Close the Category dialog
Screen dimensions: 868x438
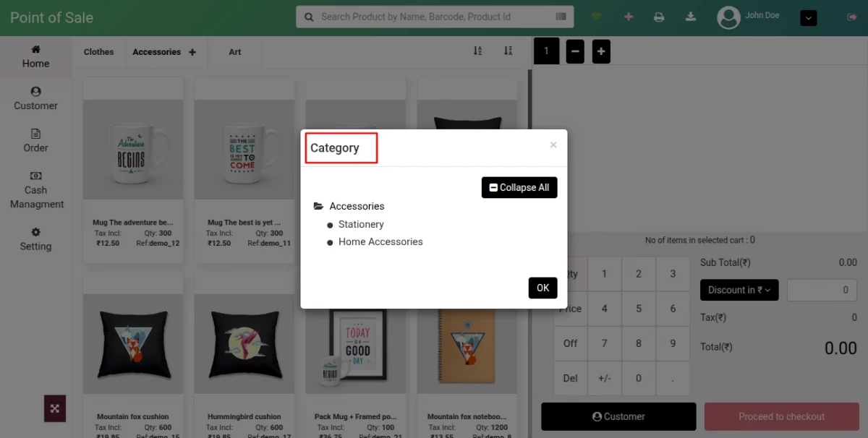point(553,145)
